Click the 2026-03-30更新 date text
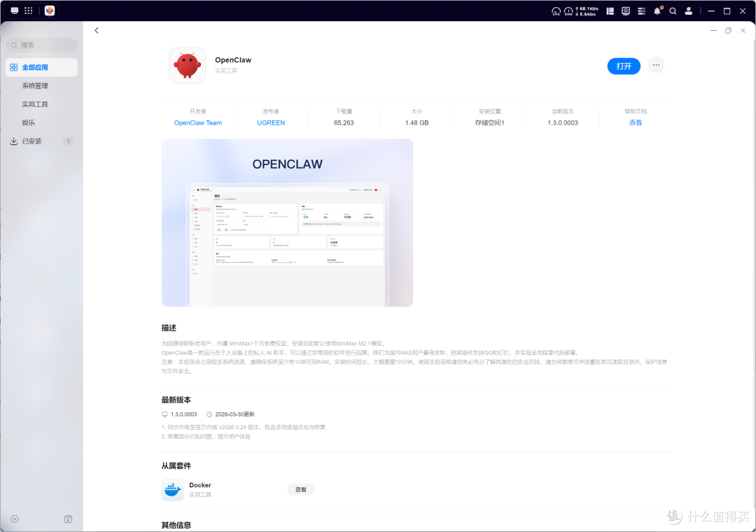The height and width of the screenshot is (532, 756). [234, 414]
